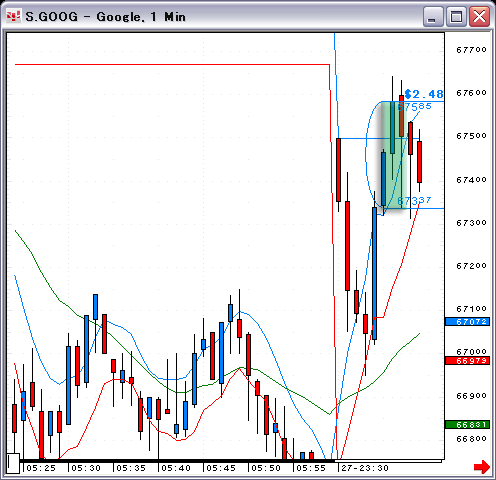Click the 67585 level annotation
Screen dimensions: 496x480
pyautogui.click(x=415, y=107)
